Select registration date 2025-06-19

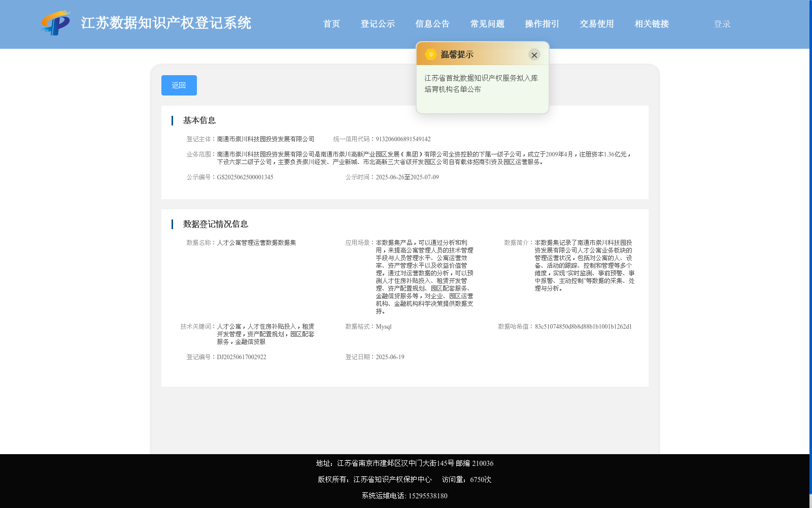(390, 357)
